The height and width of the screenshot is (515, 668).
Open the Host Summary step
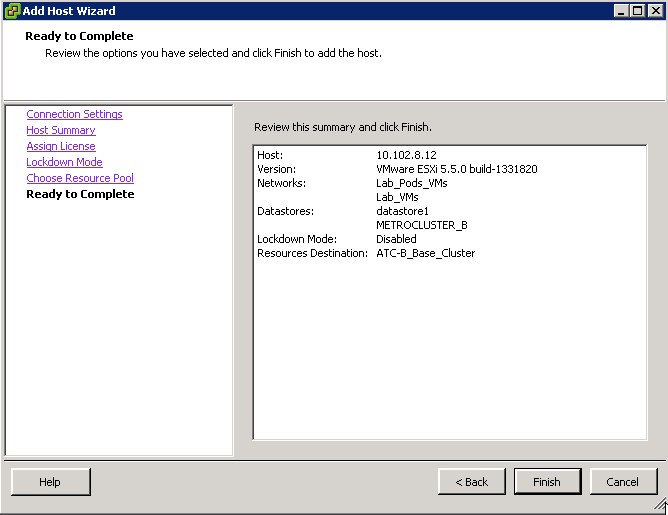61,130
